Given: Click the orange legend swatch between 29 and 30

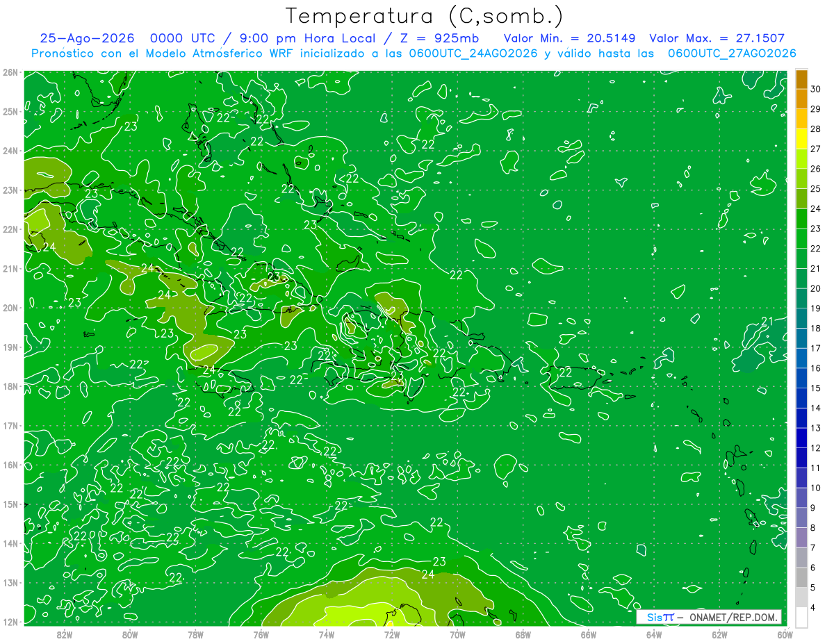Looking at the screenshot, I should [801, 99].
